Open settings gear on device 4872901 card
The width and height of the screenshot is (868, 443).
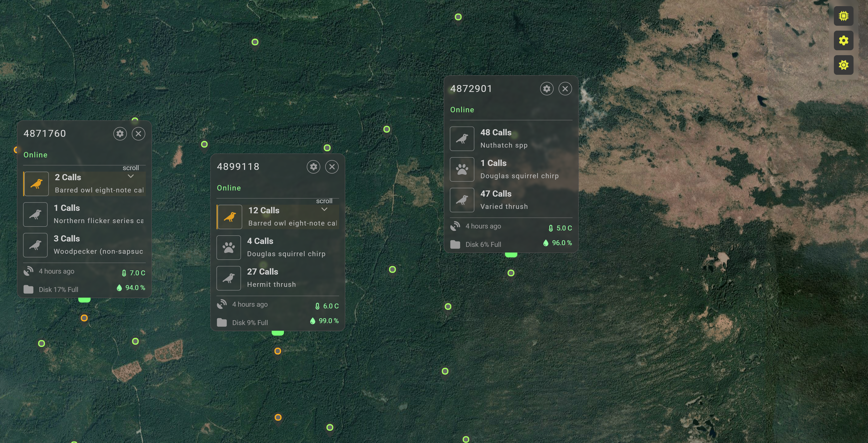click(x=547, y=89)
